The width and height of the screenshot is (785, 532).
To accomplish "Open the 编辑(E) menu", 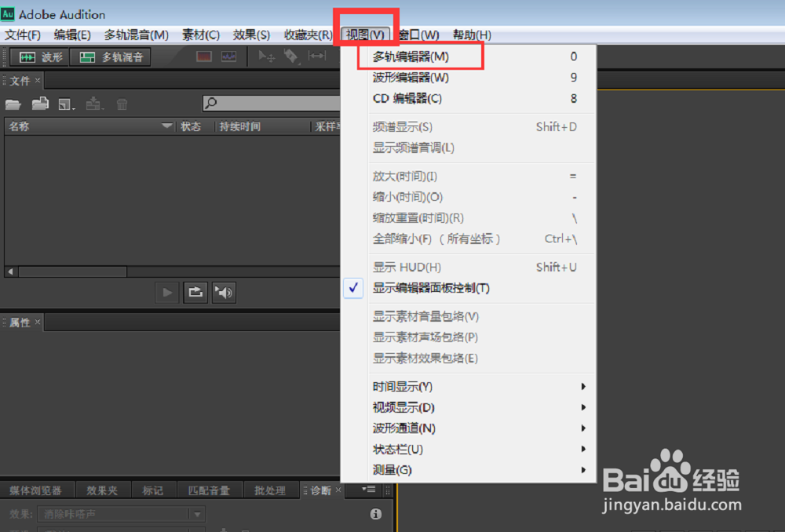I will tap(72, 35).
